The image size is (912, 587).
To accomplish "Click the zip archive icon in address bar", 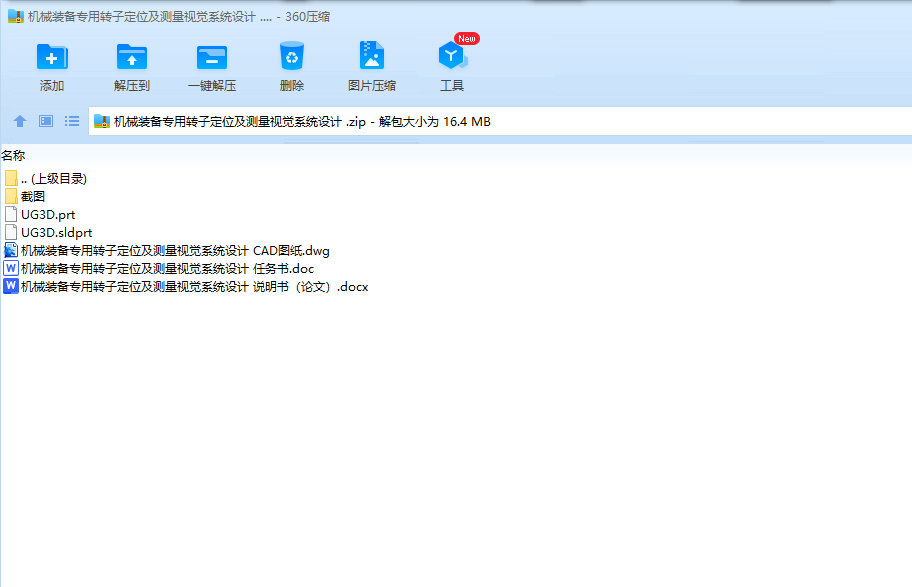I will pyautogui.click(x=102, y=121).
